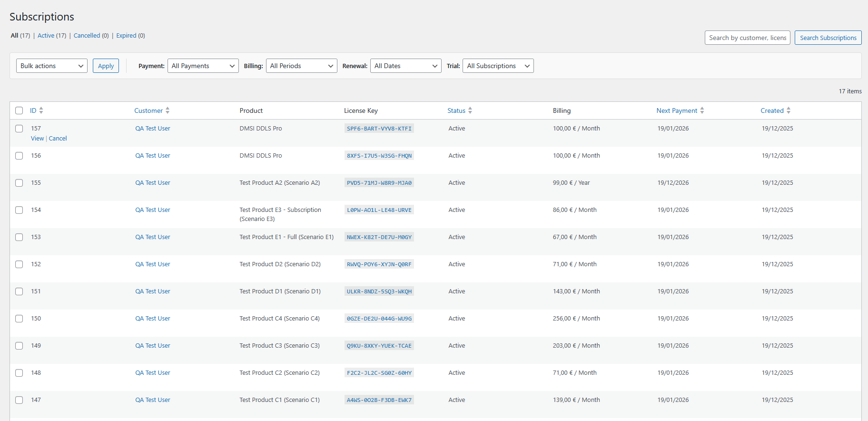
Task: Select checkbox for subscription 155
Action: (19, 183)
